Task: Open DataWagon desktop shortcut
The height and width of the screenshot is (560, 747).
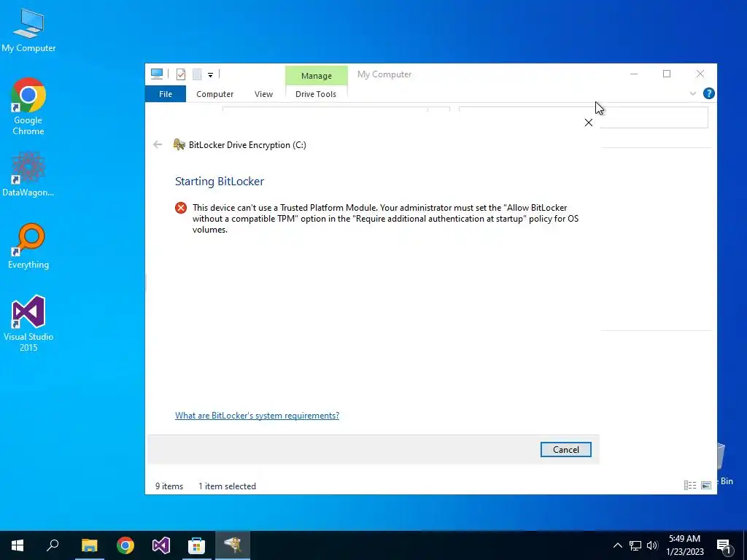Action: (28, 174)
